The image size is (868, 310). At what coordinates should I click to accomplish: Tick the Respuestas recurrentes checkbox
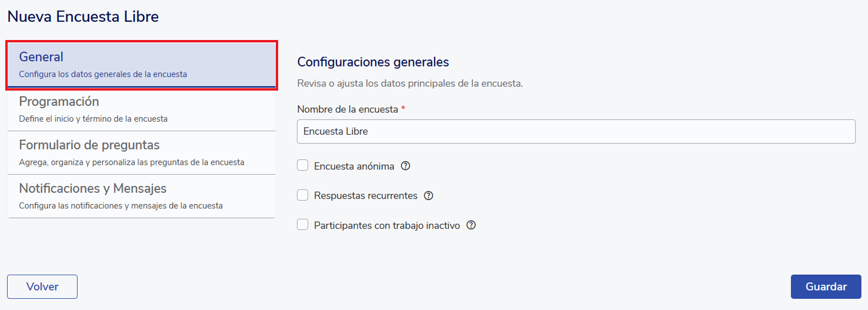pos(303,195)
